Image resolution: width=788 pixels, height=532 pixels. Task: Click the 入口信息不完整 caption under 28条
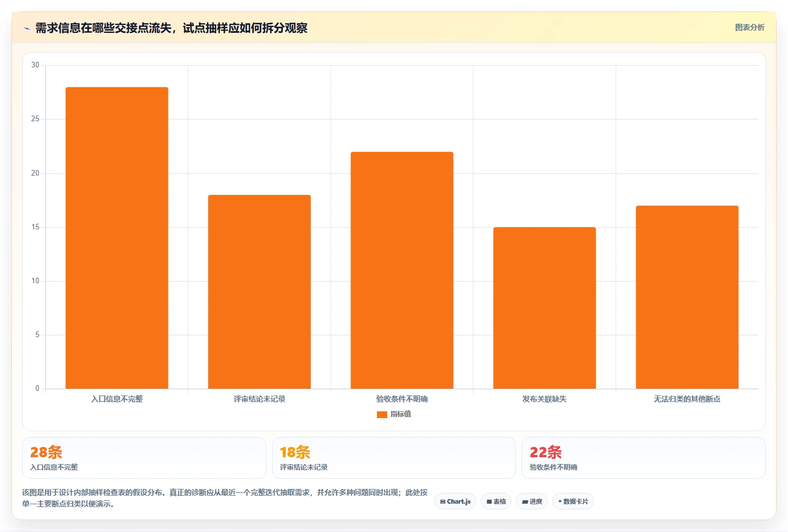pos(54,467)
